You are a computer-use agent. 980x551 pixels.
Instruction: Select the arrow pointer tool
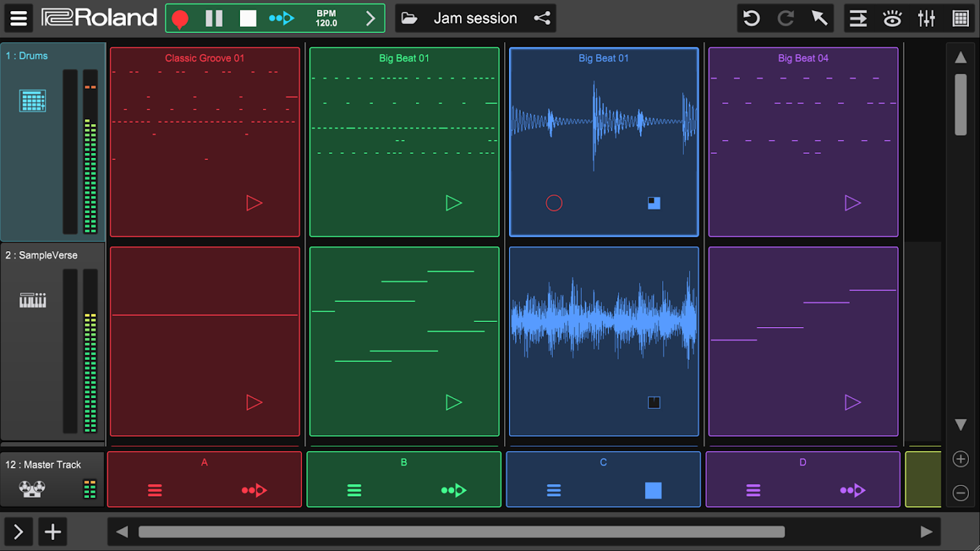coord(819,19)
